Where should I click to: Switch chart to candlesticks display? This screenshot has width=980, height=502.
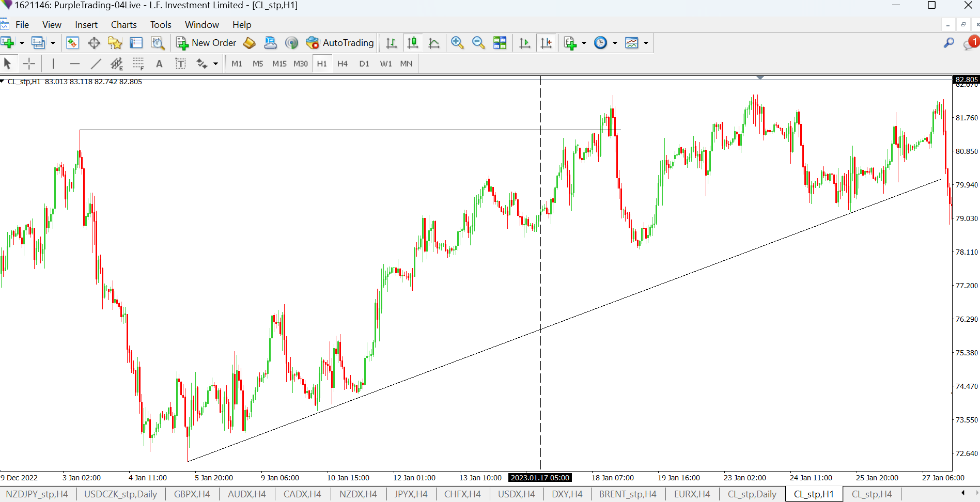click(x=412, y=43)
